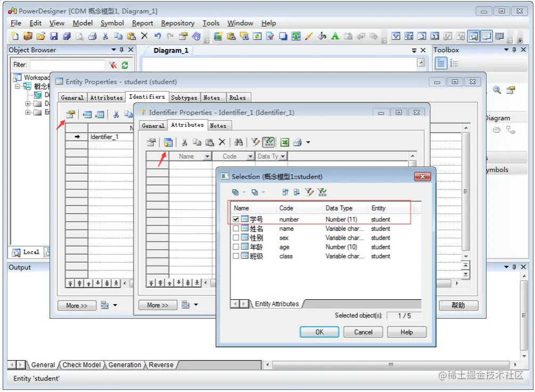Image resolution: width=535 pixels, height=392 pixels.
Task: Click the line style brush icon
Action: click(x=309, y=36)
